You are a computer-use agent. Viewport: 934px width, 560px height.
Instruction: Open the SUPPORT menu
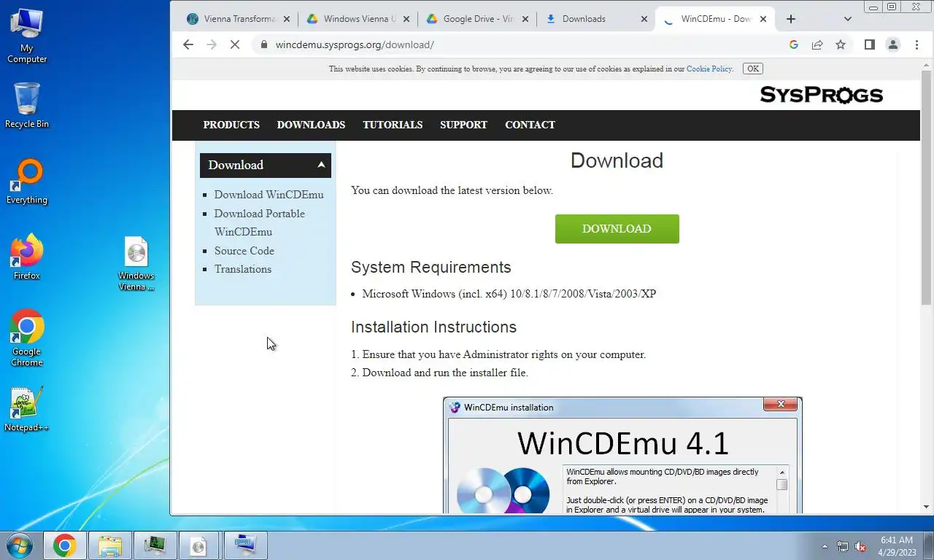[463, 125]
